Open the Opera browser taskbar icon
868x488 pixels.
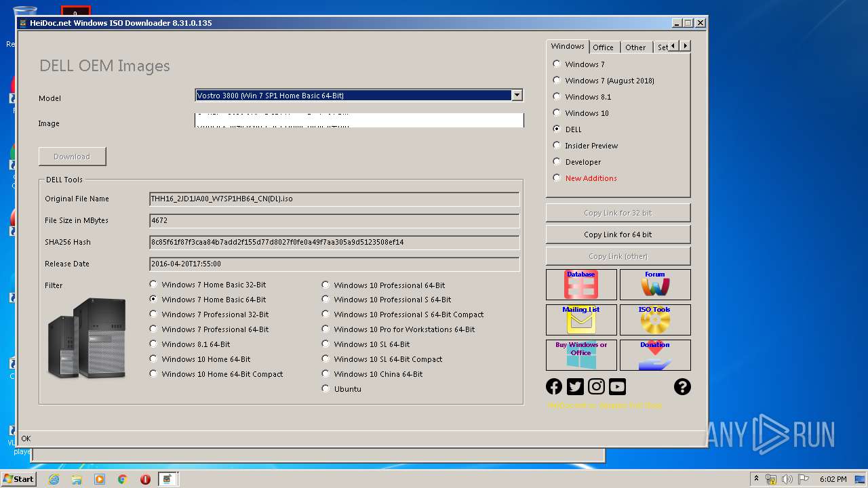pyautogui.click(x=145, y=479)
